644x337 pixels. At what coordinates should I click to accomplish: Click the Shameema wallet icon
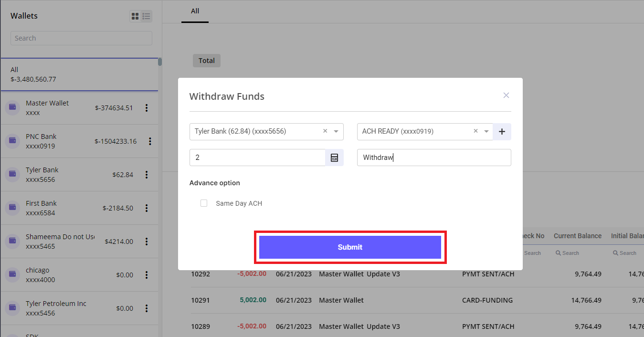point(12,242)
